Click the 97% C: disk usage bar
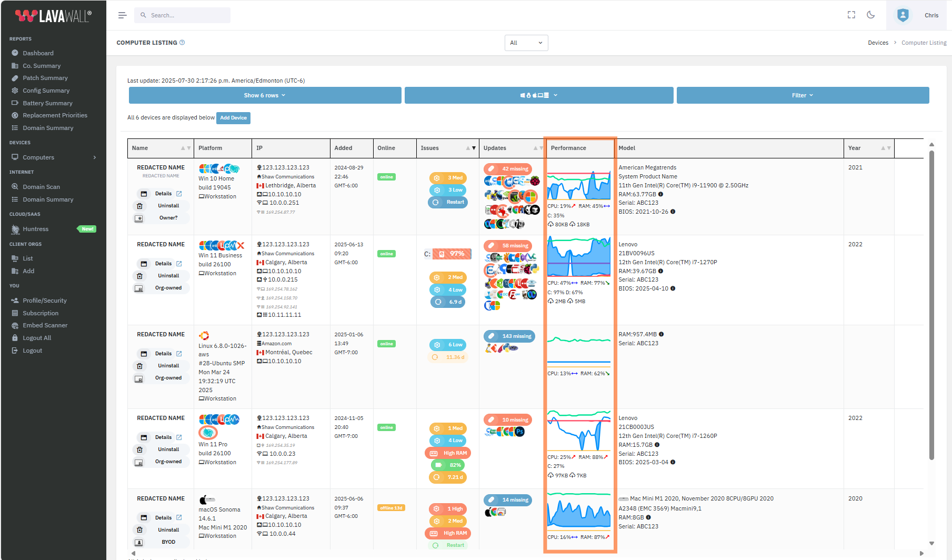Screen dimensions: 952x560 tap(452, 254)
